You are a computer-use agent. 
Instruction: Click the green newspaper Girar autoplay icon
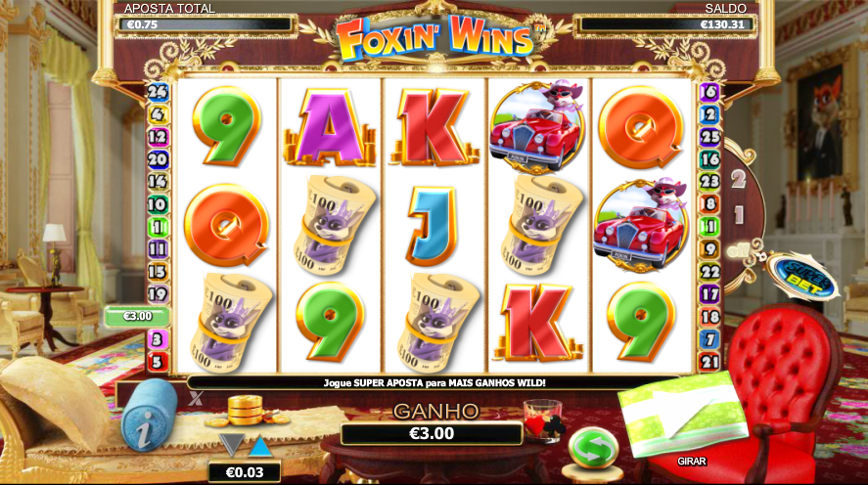[682, 415]
